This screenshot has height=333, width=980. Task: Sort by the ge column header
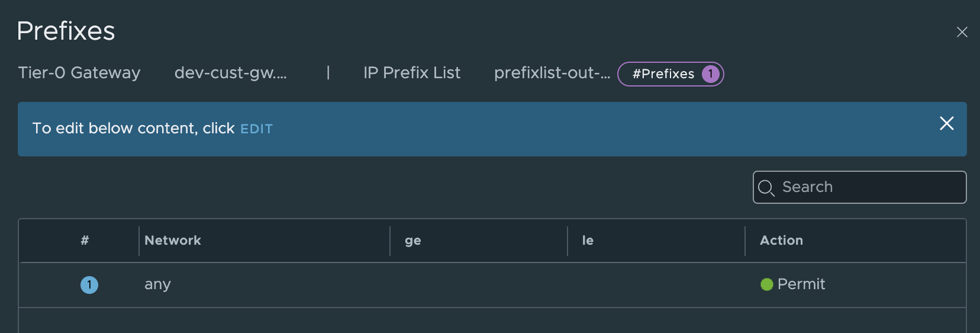pyautogui.click(x=413, y=241)
